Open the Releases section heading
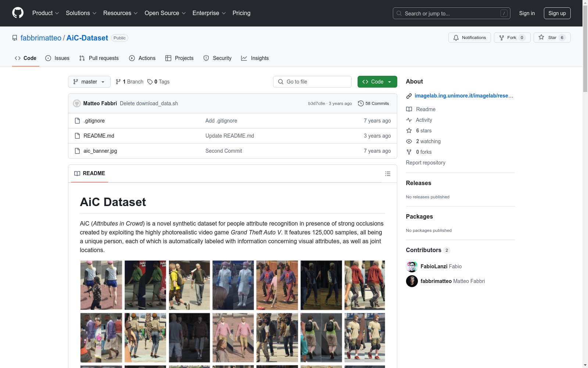 coord(419,183)
